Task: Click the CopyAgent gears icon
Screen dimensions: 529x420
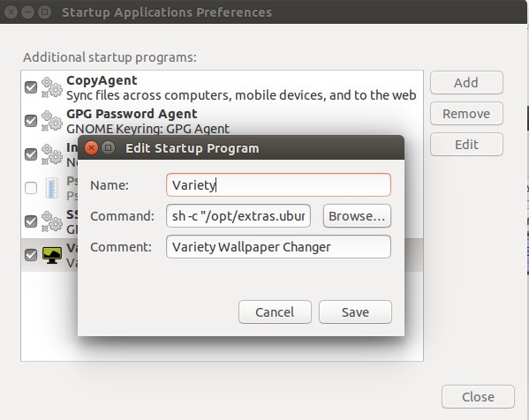Action: point(51,87)
